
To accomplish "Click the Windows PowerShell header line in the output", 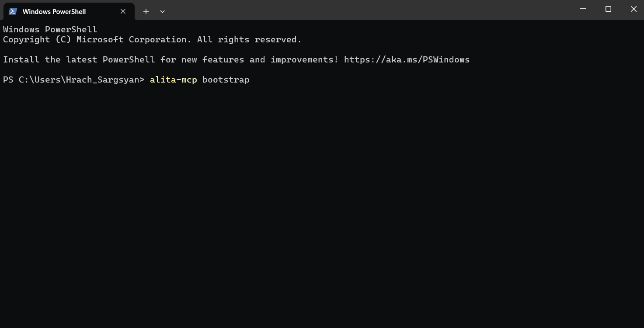I will (50, 29).
